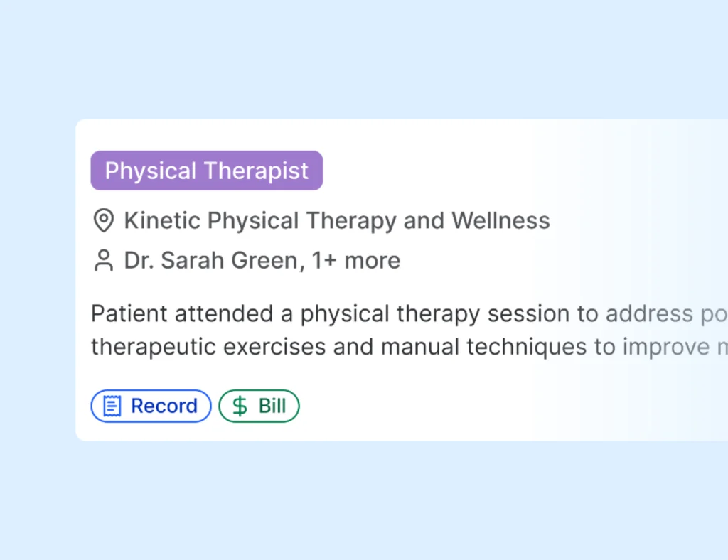Click the location pin icon
This screenshot has width=728, height=560.
(104, 221)
